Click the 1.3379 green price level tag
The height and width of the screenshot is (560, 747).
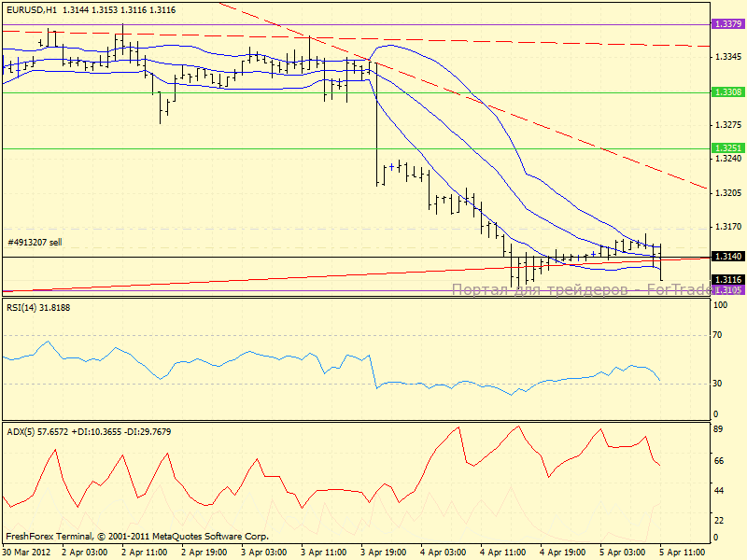pos(726,24)
